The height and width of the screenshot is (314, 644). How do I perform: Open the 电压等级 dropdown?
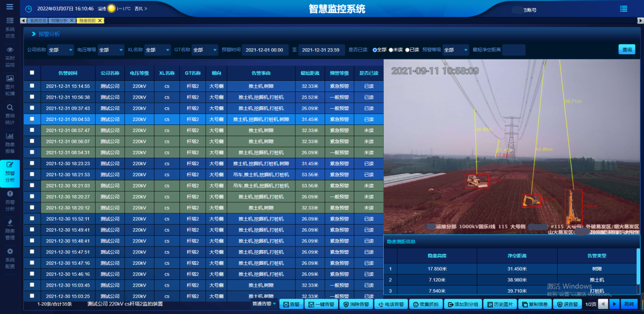(x=110, y=50)
